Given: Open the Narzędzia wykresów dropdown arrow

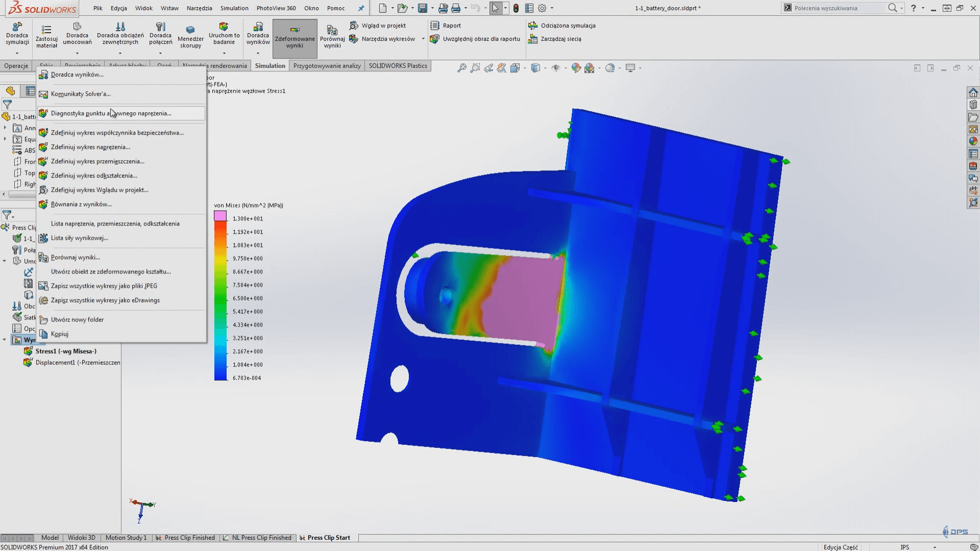Looking at the screenshot, I should (x=423, y=39).
